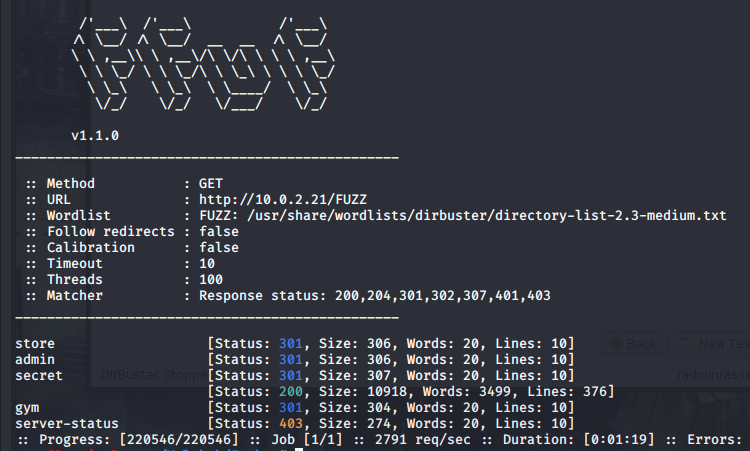Click the Follow redirects false value
Screen dimensions: 750x451
(218, 231)
